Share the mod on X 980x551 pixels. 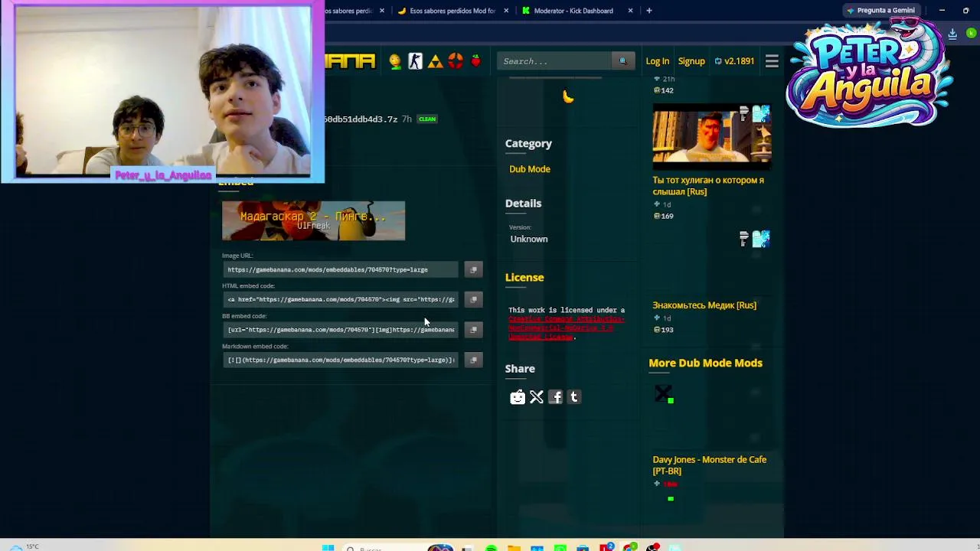click(x=537, y=397)
